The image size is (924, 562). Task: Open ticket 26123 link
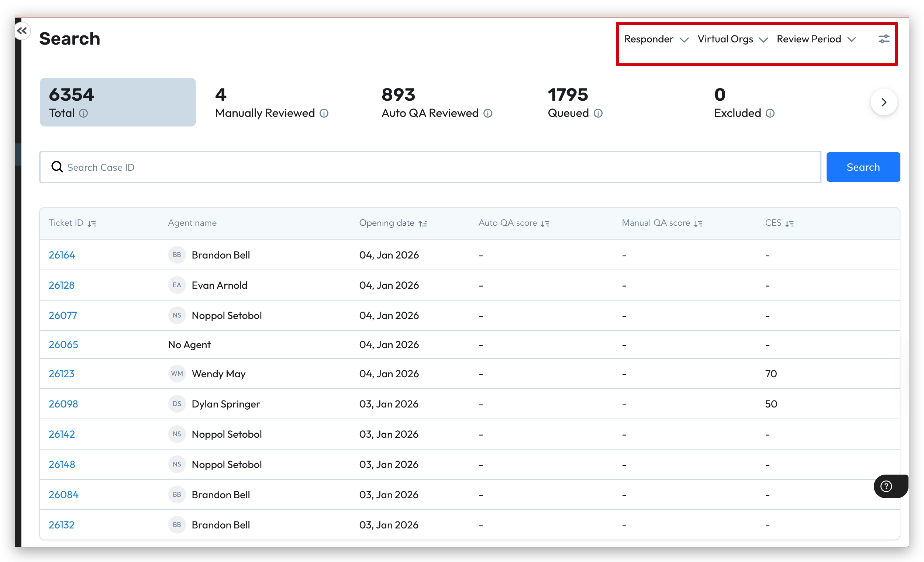(62, 374)
